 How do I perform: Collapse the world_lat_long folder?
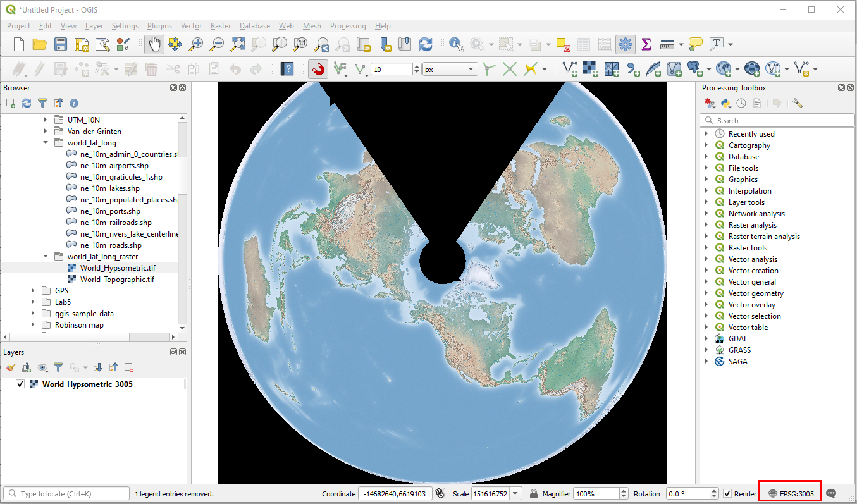tap(46, 143)
